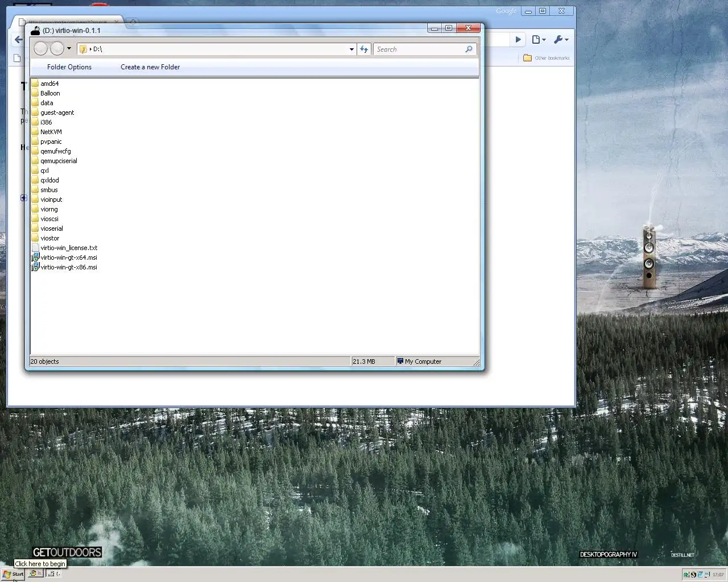Click the drive icon in title bar
This screenshot has height=582, width=728.
(35, 30)
